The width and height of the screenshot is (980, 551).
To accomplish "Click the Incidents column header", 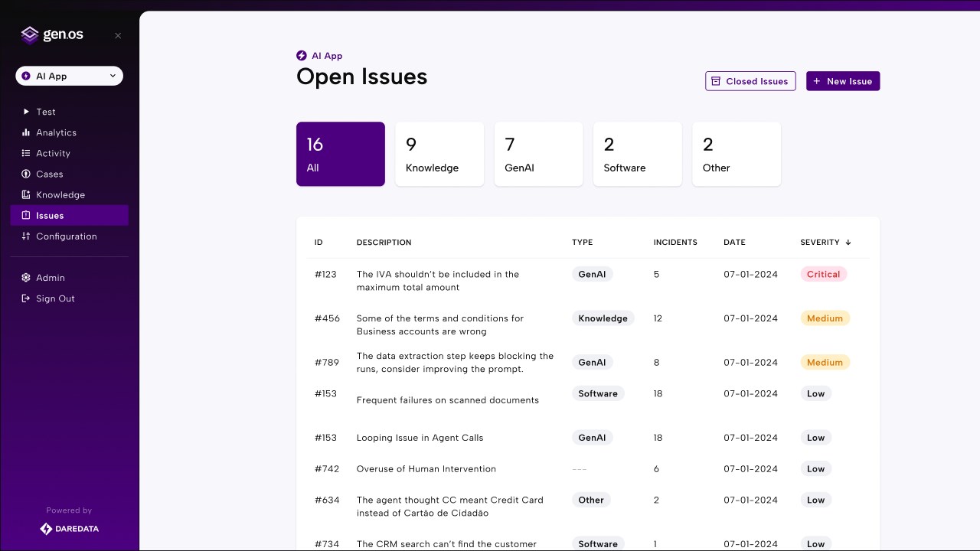I will [x=675, y=243].
